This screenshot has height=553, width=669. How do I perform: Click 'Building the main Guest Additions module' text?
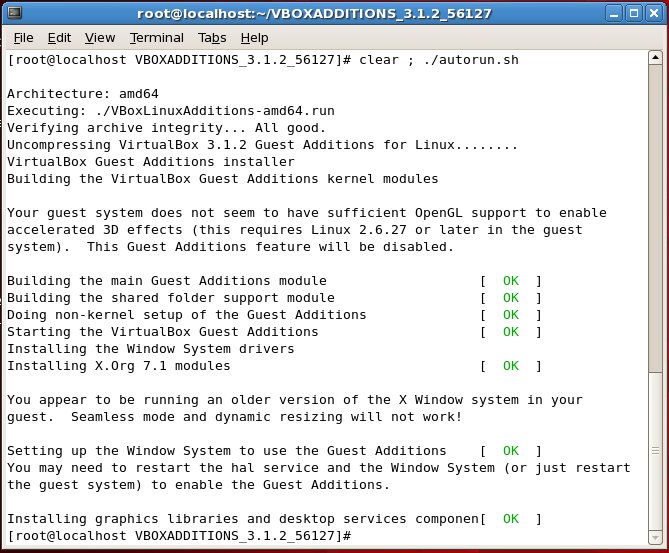[x=167, y=281]
